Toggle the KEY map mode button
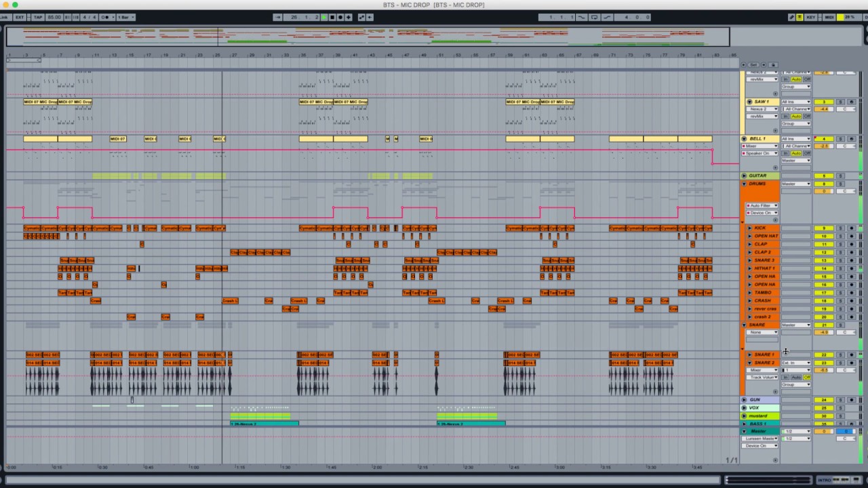 811,17
